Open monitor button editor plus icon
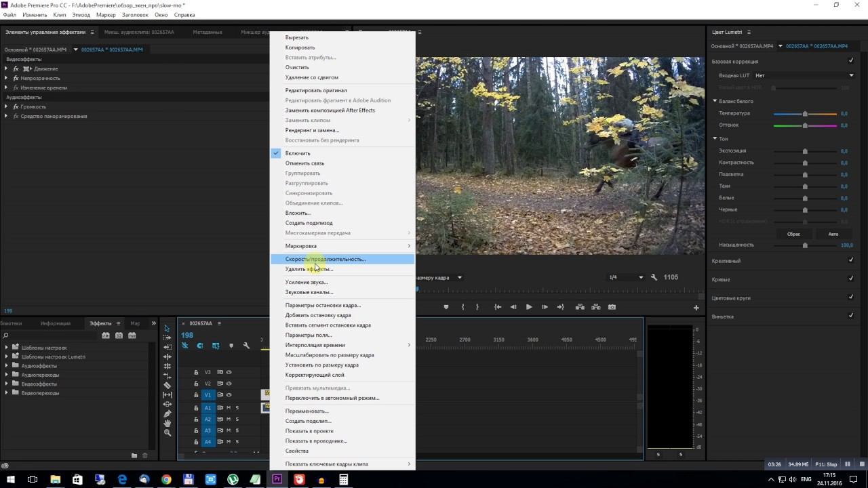The height and width of the screenshot is (488, 868). (x=696, y=308)
